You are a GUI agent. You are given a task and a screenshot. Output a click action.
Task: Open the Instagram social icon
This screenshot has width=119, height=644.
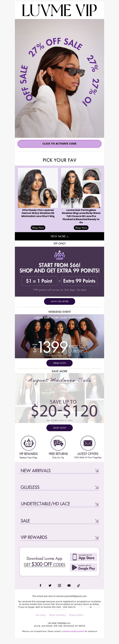click(59, 585)
